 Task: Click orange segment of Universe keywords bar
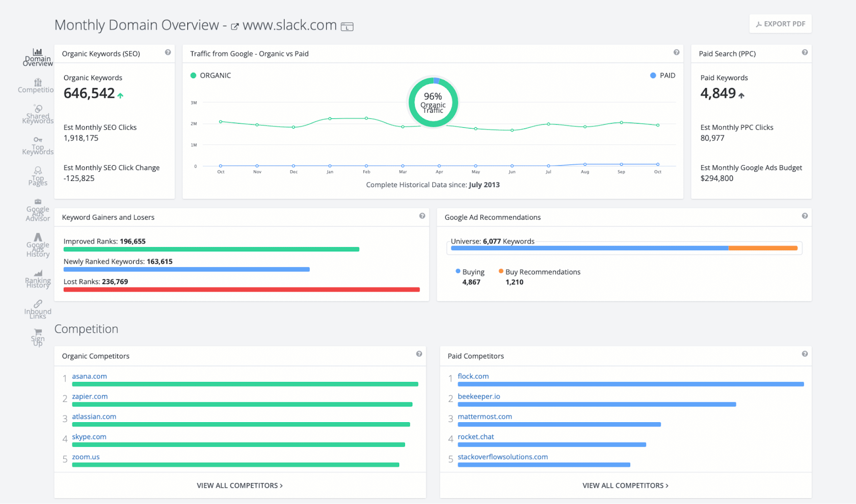point(763,248)
